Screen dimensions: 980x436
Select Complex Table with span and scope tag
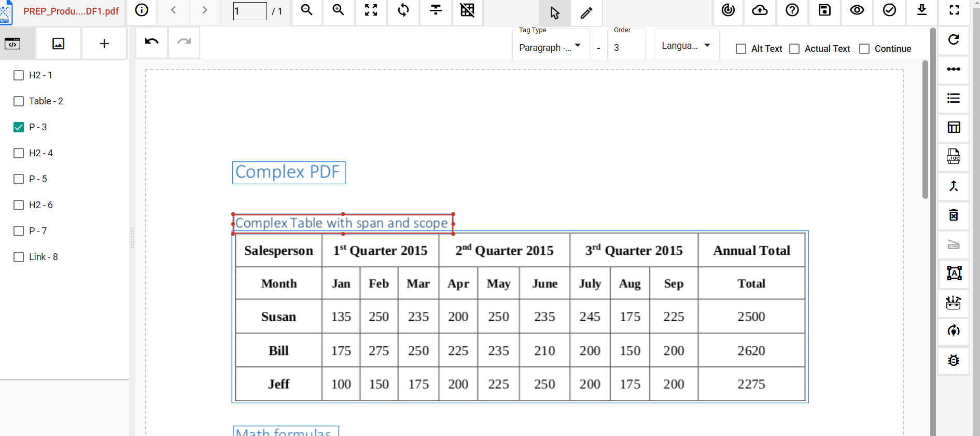tap(343, 224)
